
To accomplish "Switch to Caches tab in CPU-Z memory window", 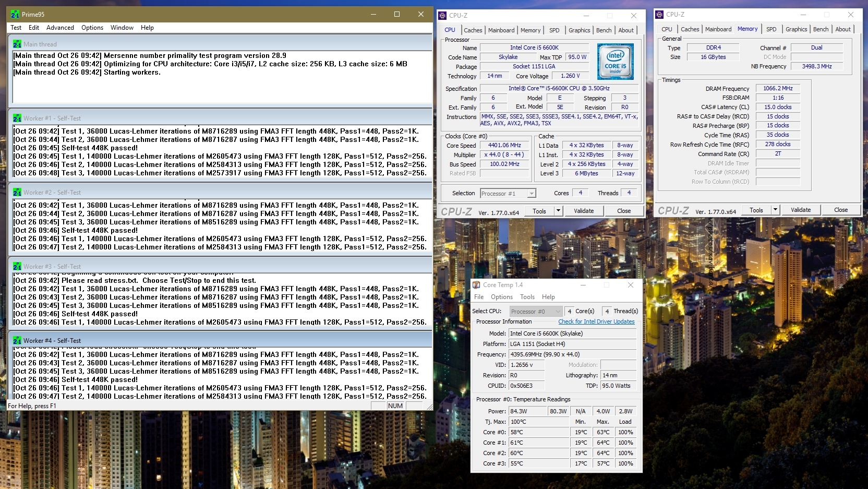I will click(x=690, y=29).
